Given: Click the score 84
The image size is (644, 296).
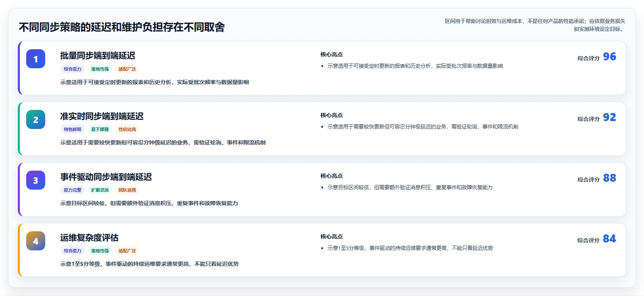Looking at the screenshot, I should (x=609, y=239).
